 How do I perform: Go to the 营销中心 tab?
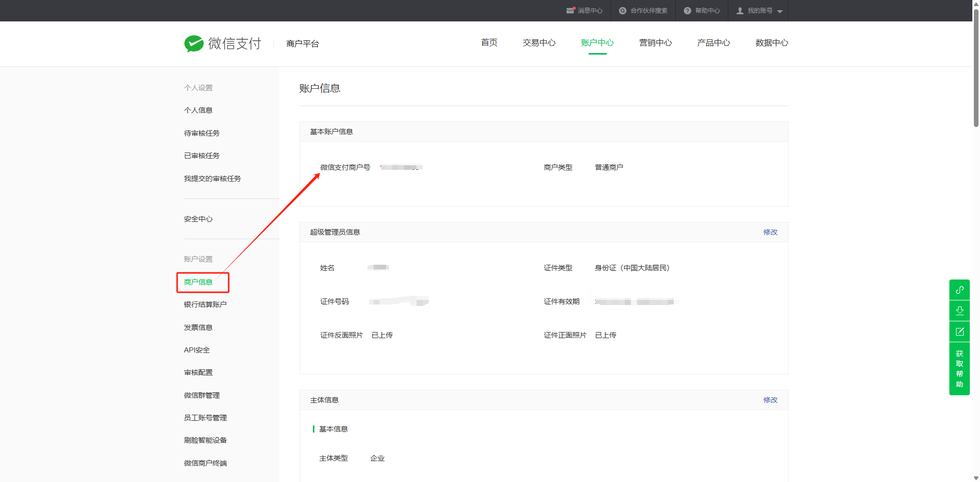(655, 43)
